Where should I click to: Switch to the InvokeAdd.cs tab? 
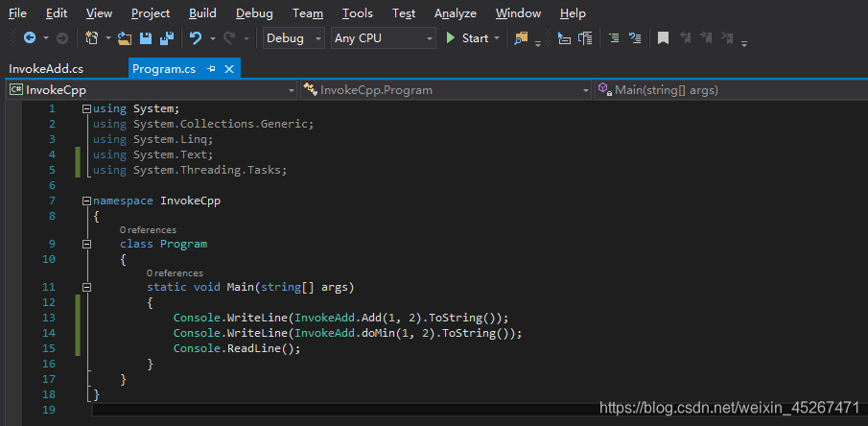coord(46,69)
